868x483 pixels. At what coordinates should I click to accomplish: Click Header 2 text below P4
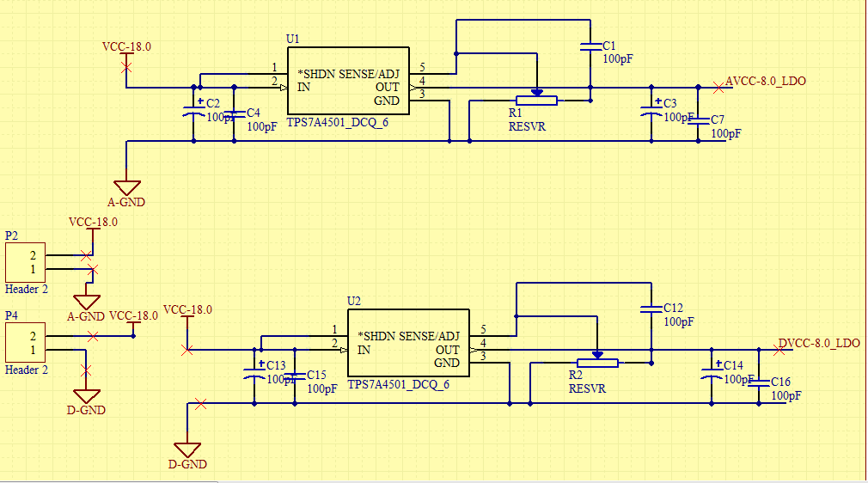pos(27,370)
